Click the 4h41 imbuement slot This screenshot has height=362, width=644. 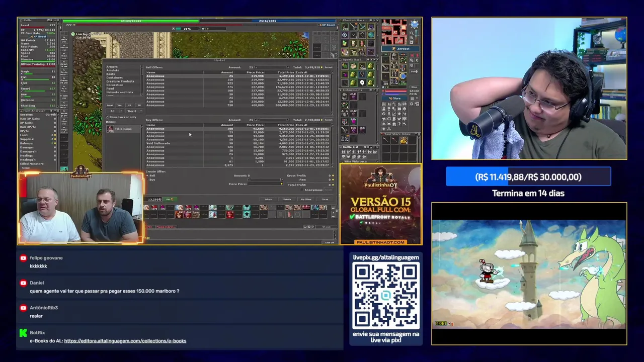pos(353,97)
